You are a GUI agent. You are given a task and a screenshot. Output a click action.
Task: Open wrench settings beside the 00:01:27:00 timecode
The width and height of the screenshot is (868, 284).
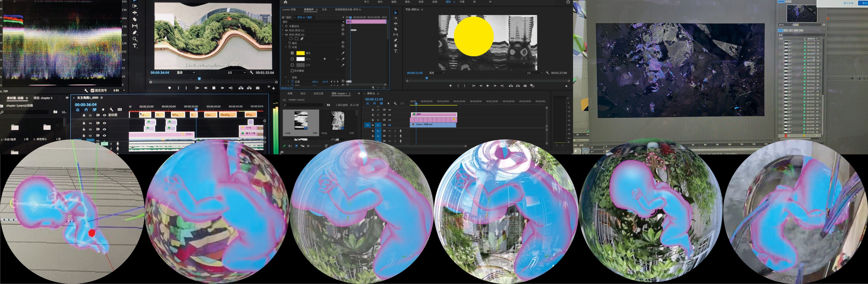pyautogui.click(x=547, y=73)
